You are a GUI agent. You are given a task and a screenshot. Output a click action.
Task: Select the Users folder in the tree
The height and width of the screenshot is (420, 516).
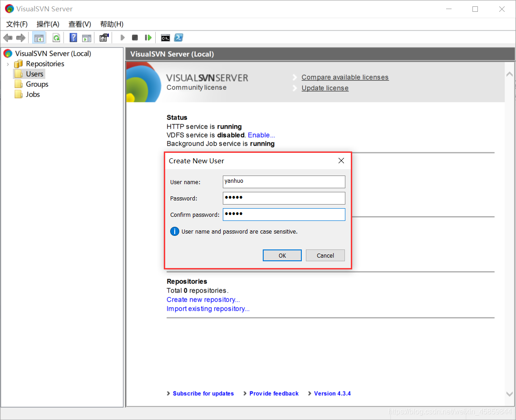click(x=34, y=74)
